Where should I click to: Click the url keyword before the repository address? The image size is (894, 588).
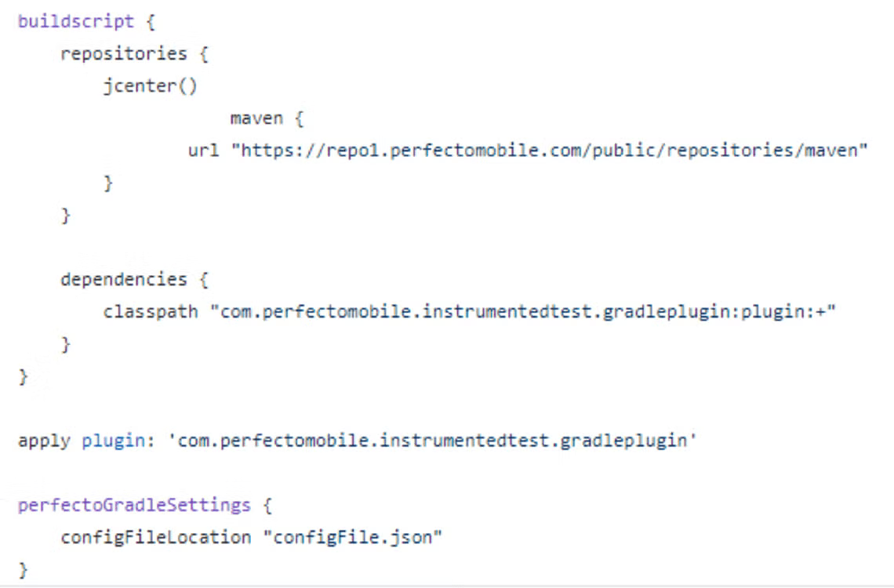[x=204, y=151]
